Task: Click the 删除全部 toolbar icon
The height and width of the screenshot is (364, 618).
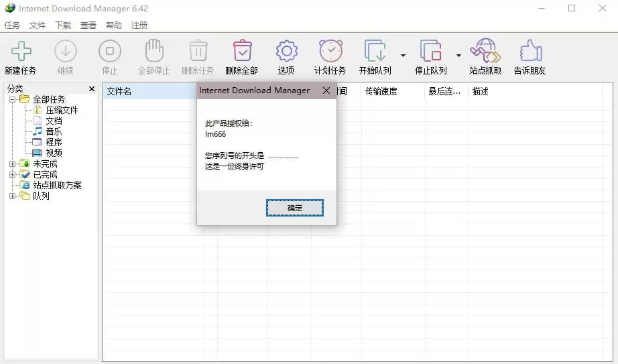Action: [243, 50]
